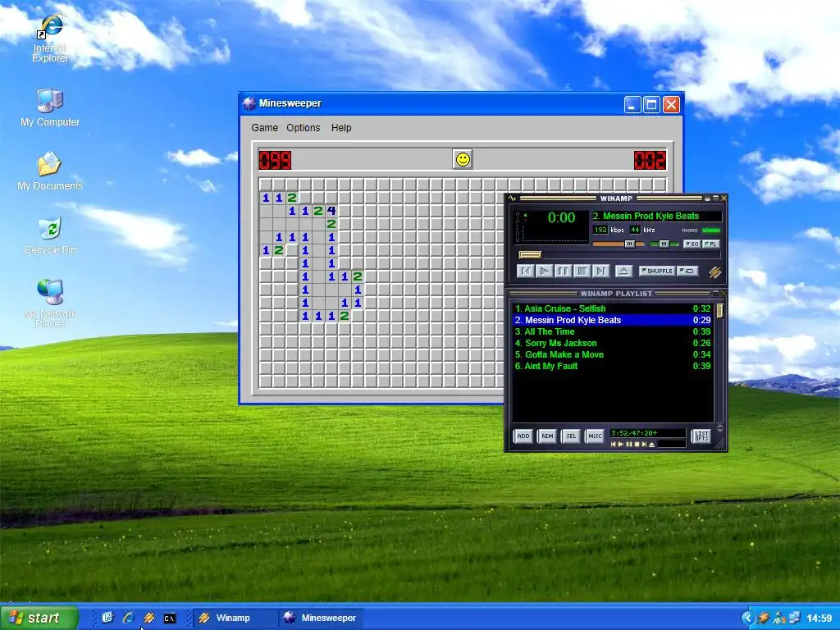
Task: Click the Winamp lightning bolt logo icon
Action: click(714, 272)
